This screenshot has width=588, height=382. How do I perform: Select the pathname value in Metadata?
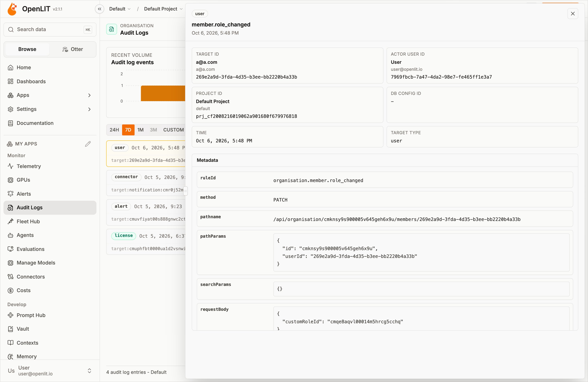tap(397, 219)
